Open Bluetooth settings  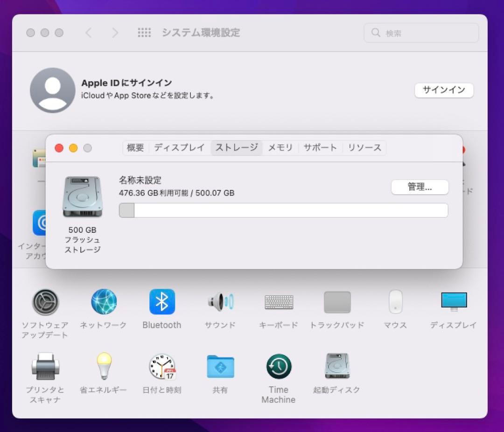tap(162, 302)
